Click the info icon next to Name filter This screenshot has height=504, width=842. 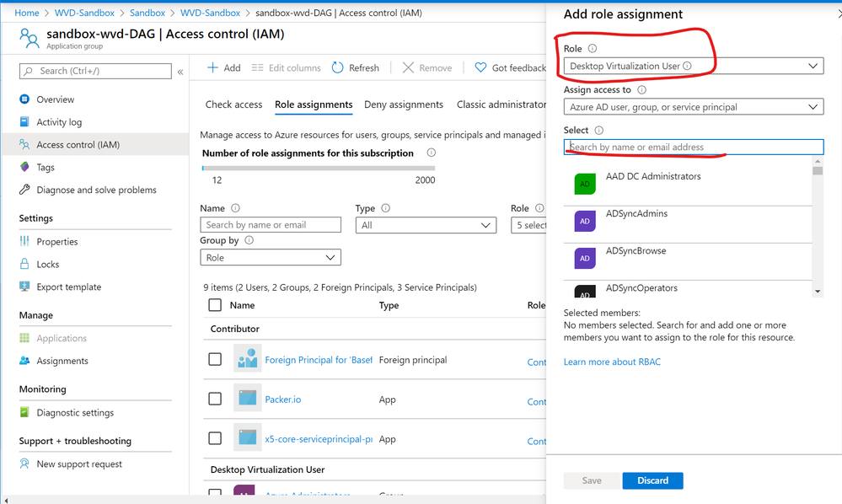click(235, 208)
